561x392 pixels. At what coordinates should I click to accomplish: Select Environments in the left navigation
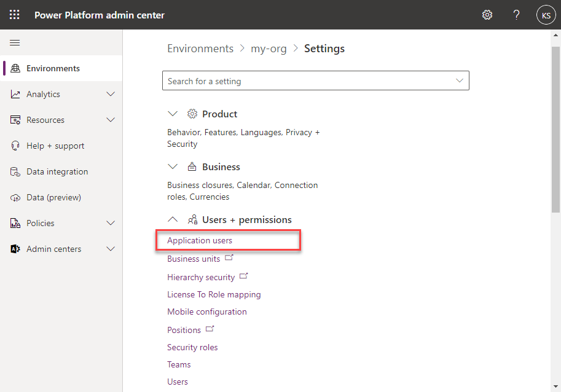61,68
